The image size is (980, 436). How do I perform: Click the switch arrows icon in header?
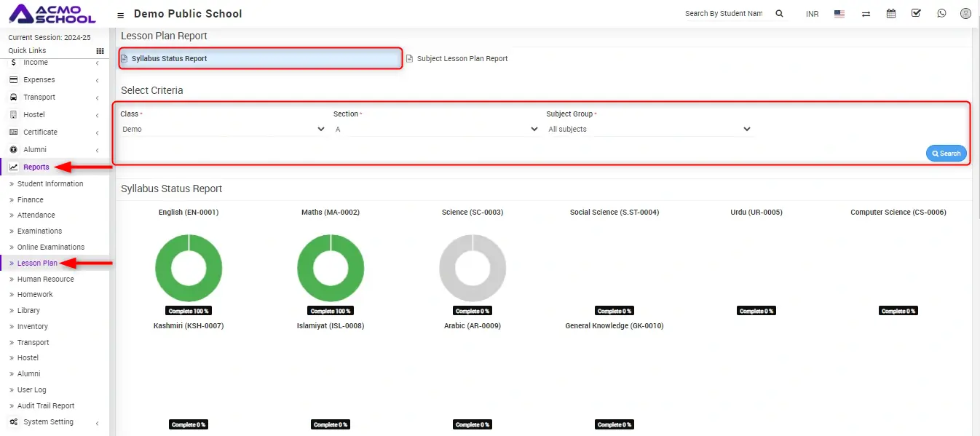[x=866, y=14]
